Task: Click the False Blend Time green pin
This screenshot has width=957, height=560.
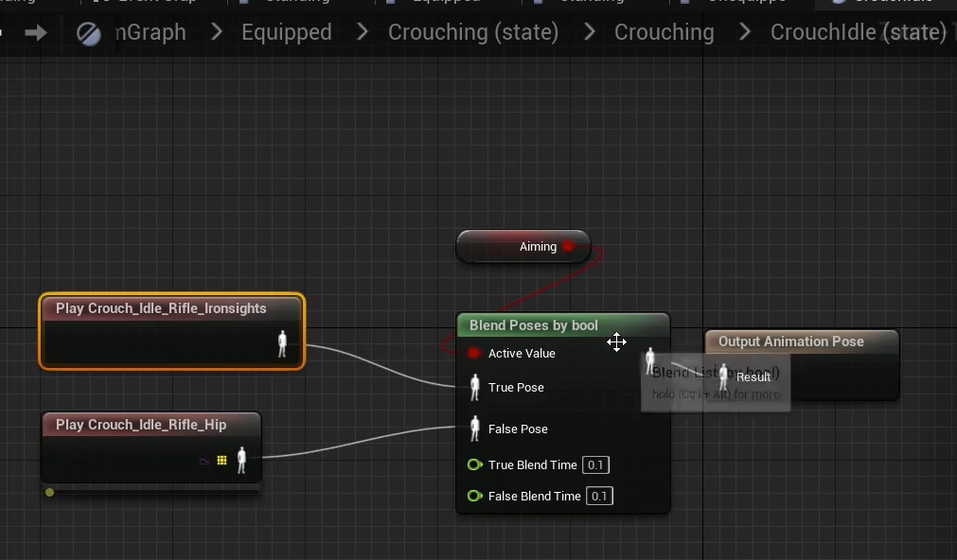Action: click(474, 496)
